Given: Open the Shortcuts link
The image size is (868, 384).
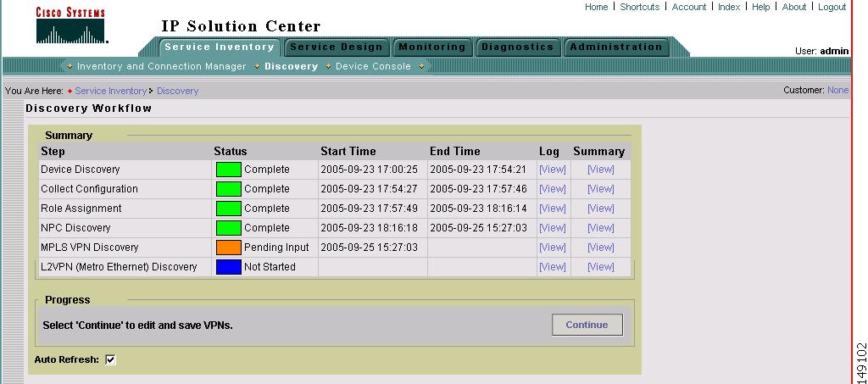Looking at the screenshot, I should [639, 7].
